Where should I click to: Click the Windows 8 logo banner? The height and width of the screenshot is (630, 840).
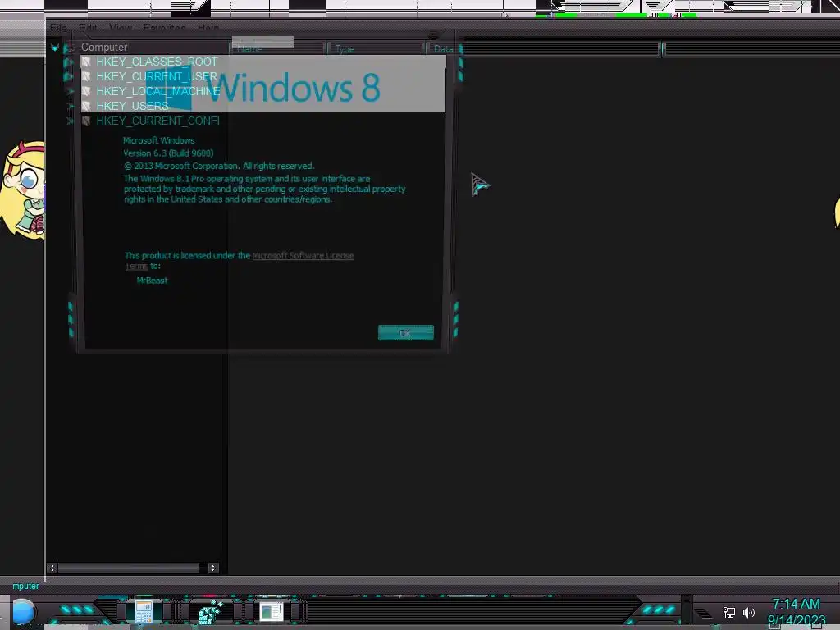click(262, 84)
